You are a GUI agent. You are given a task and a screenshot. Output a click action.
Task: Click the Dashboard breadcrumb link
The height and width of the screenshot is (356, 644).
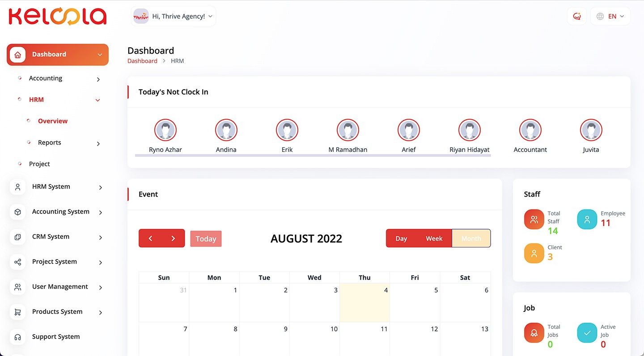[142, 61]
